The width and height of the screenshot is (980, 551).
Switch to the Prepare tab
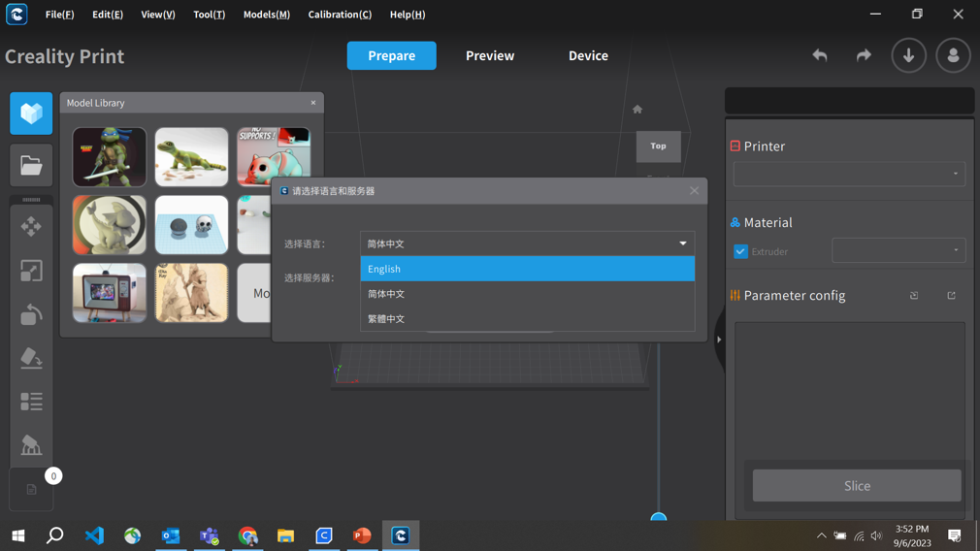coord(391,55)
